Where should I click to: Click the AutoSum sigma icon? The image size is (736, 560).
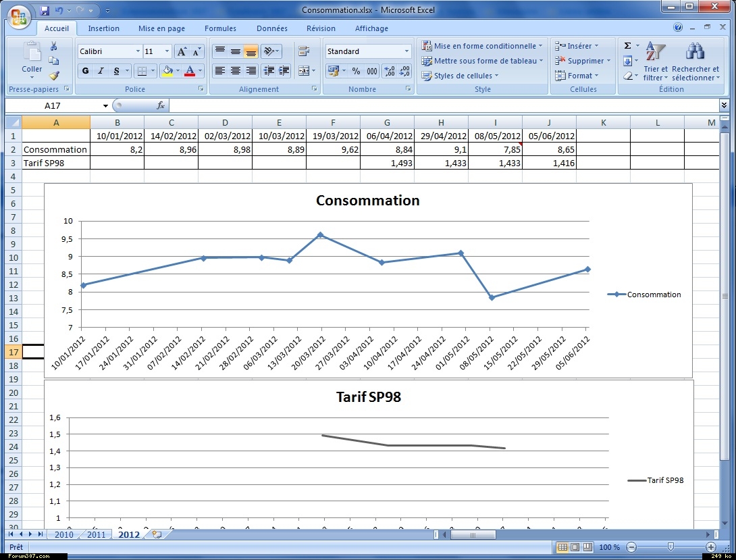627,46
